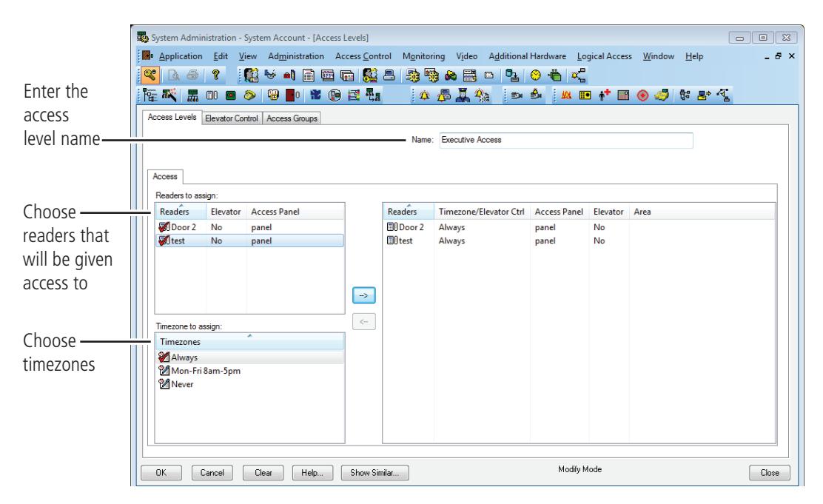
Task: Click the Help... button
Action: point(313,472)
